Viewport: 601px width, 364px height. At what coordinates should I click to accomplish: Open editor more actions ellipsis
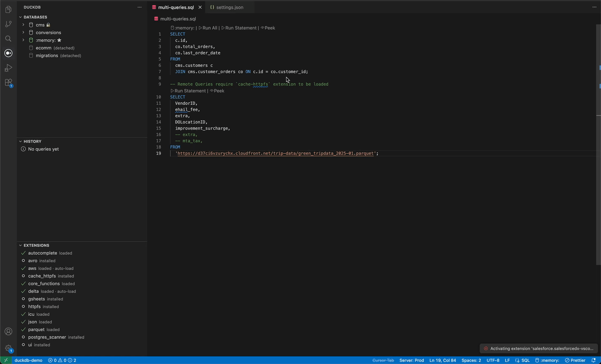[x=594, y=7]
